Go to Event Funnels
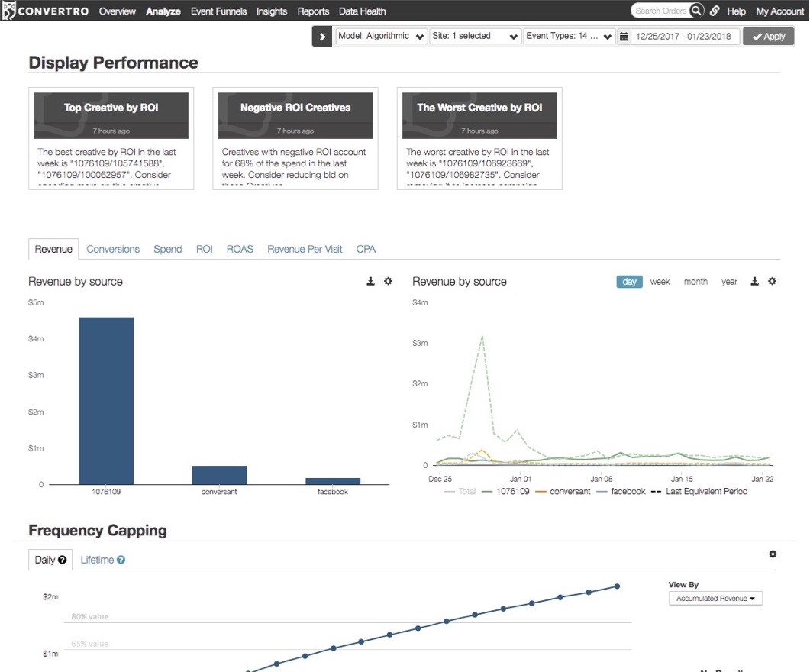Image resolution: width=810 pixels, height=672 pixels. (218, 11)
